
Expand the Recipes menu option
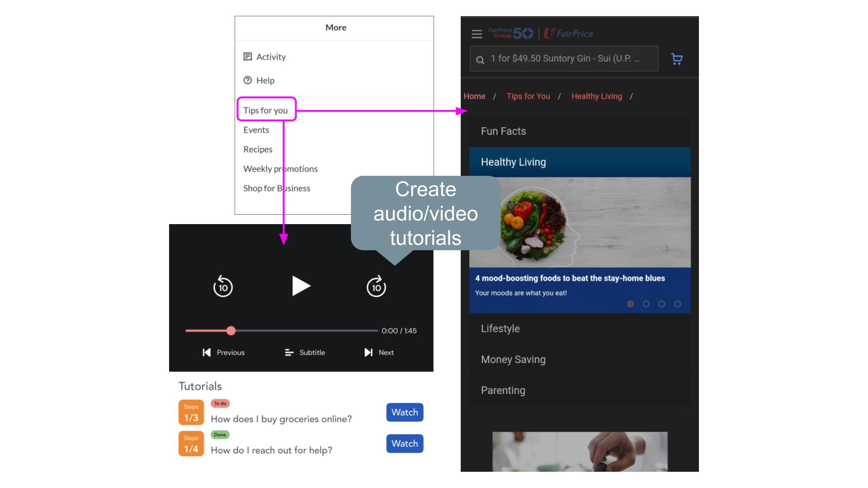click(258, 149)
